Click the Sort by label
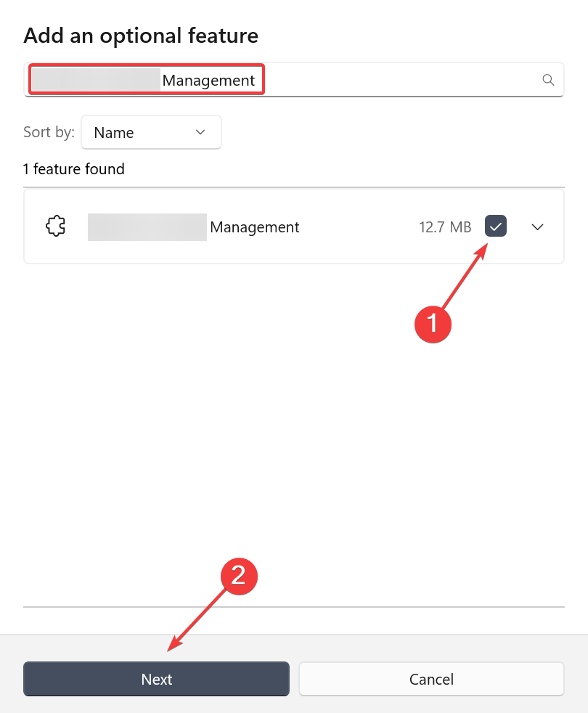Image resolution: width=588 pixels, height=713 pixels. coord(48,132)
